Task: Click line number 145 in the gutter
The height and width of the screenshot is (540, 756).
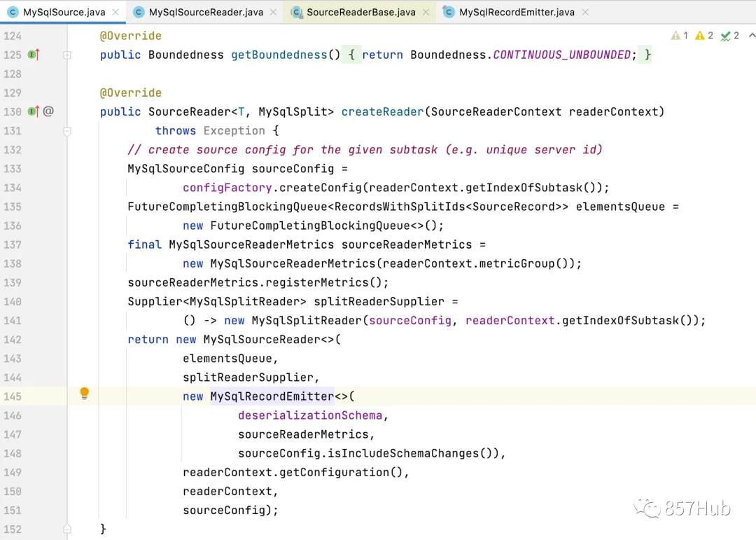Action: 13,396
